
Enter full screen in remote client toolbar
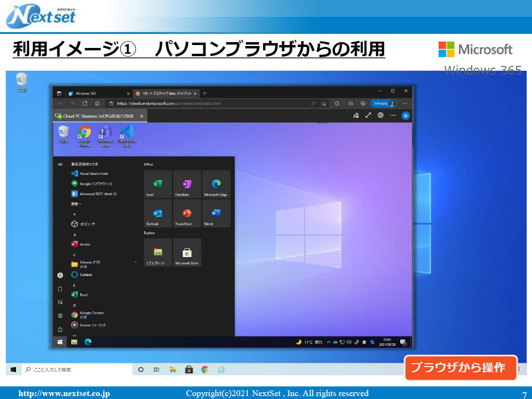368,115
